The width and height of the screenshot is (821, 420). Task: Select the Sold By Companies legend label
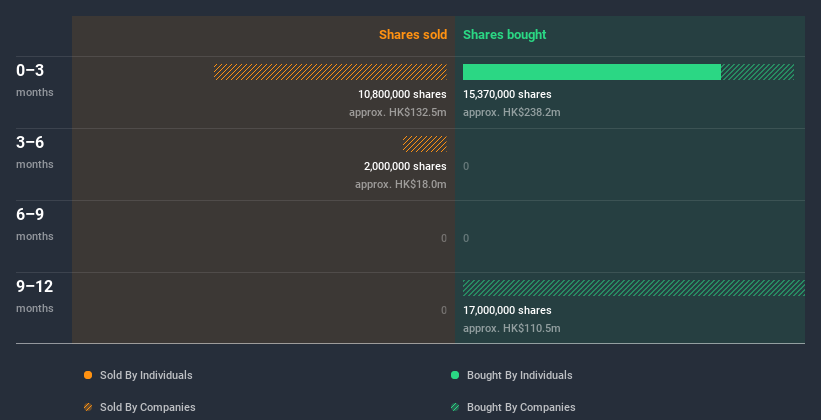pyautogui.click(x=148, y=407)
